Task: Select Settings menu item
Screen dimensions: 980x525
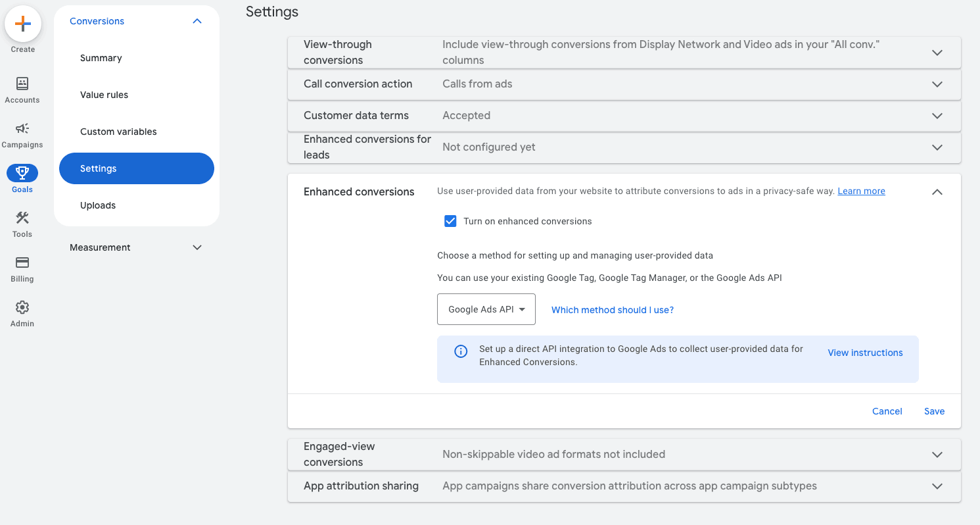Action: pos(137,168)
